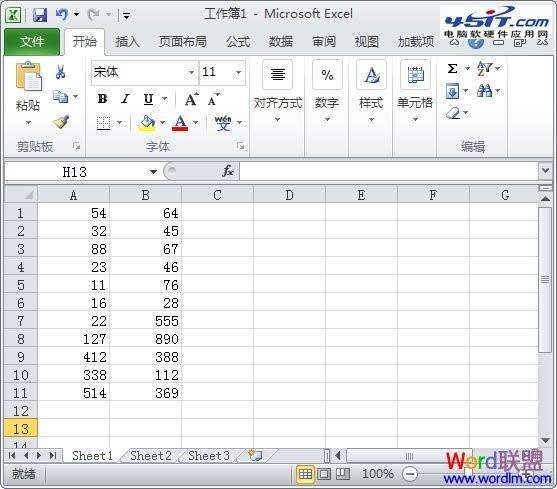Image resolution: width=557 pixels, height=489 pixels.
Task: Expand the formula bar chevron
Action: pyautogui.click(x=545, y=170)
